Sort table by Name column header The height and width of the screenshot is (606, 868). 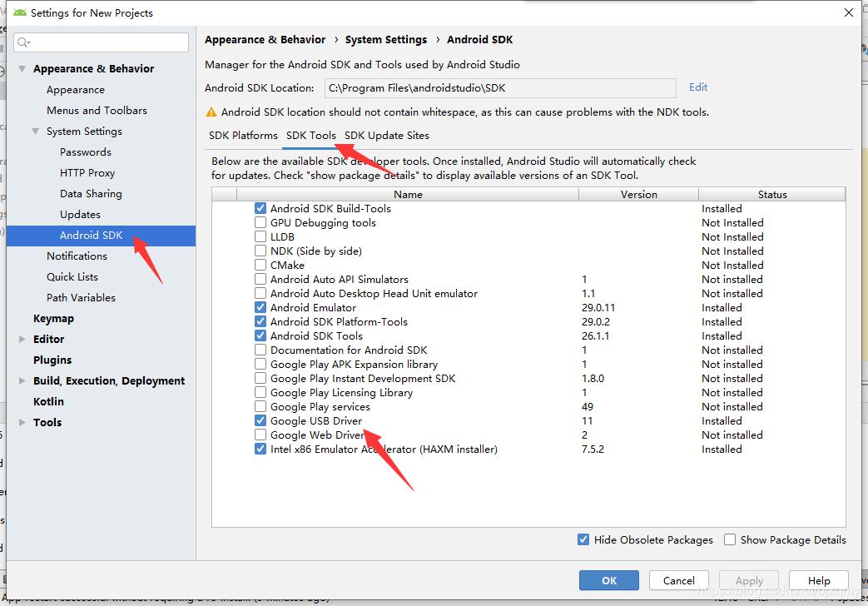(408, 195)
